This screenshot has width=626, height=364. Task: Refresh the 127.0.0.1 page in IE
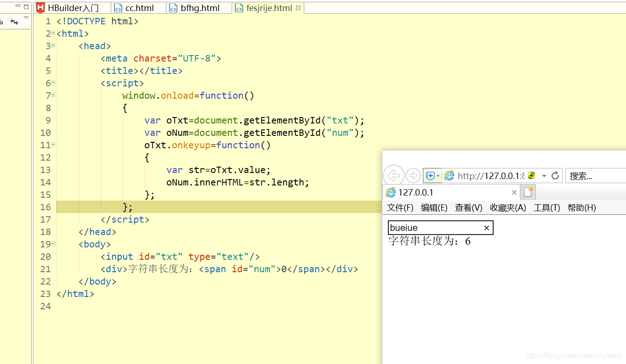pos(555,175)
